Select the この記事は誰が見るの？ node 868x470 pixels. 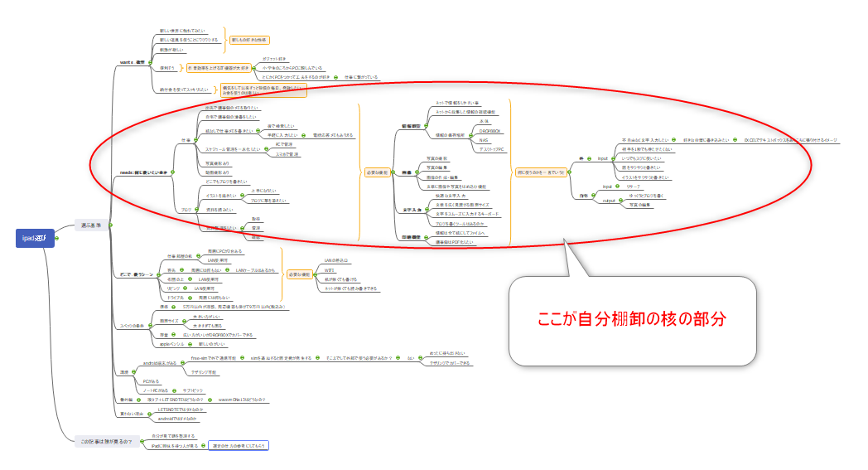click(104, 441)
